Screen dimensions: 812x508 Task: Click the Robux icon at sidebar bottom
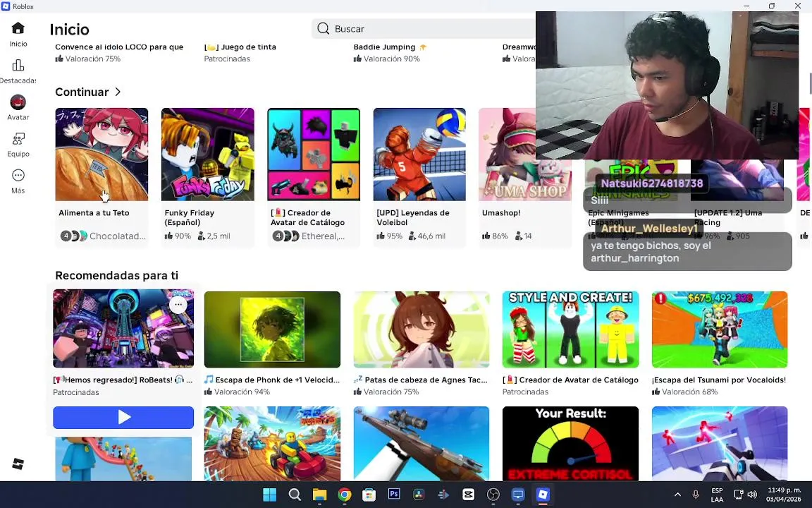tap(18, 464)
